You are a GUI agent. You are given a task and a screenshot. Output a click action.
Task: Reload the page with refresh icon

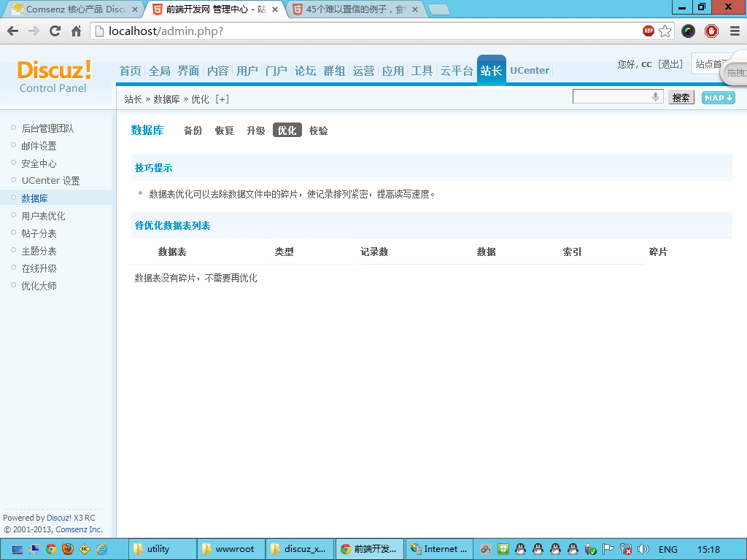(55, 31)
